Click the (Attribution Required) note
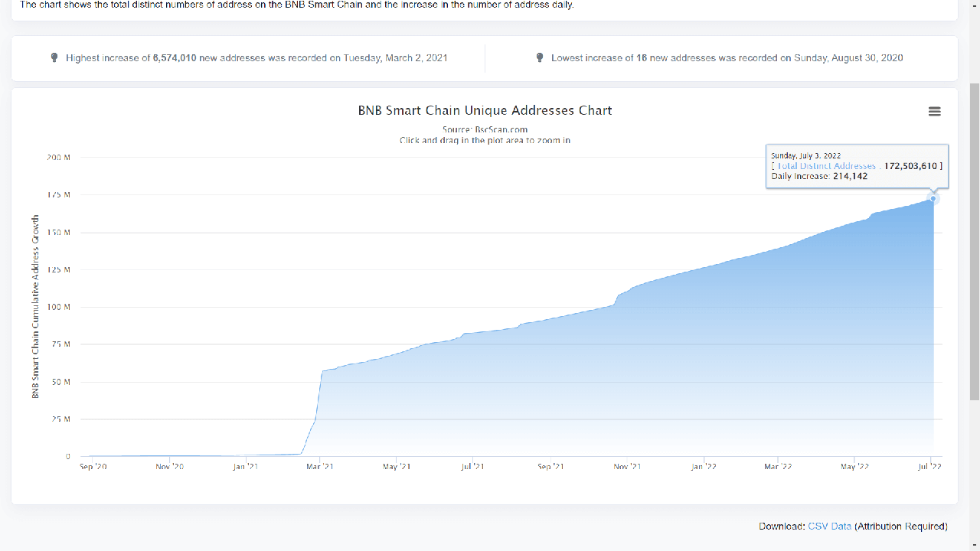The width and height of the screenshot is (980, 551). 901,527
